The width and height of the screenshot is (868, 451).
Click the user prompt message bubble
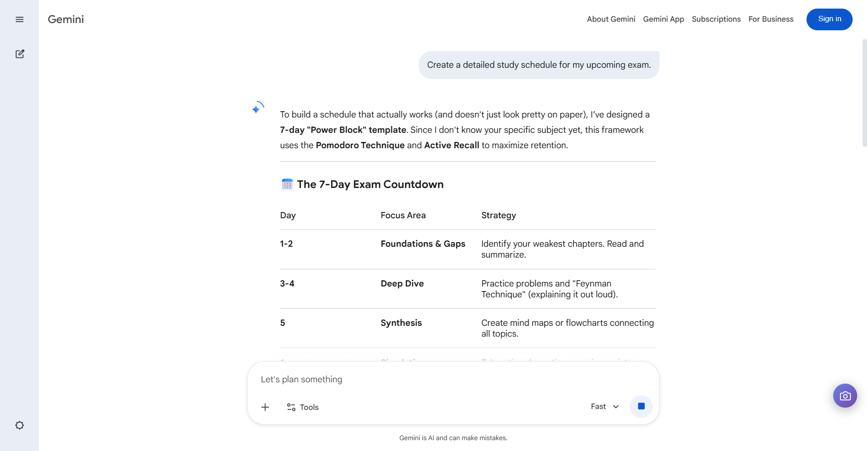538,65
